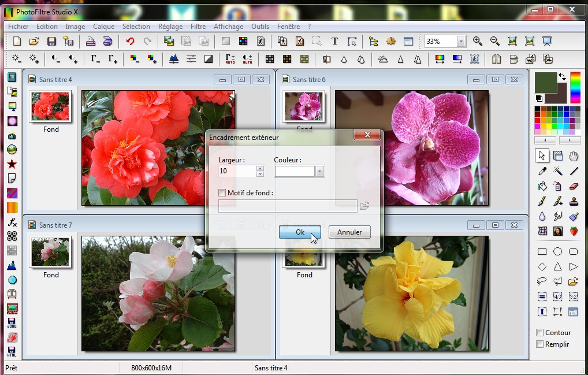Open the Réglage menu
The height and width of the screenshot is (375, 588).
pyautogui.click(x=170, y=27)
